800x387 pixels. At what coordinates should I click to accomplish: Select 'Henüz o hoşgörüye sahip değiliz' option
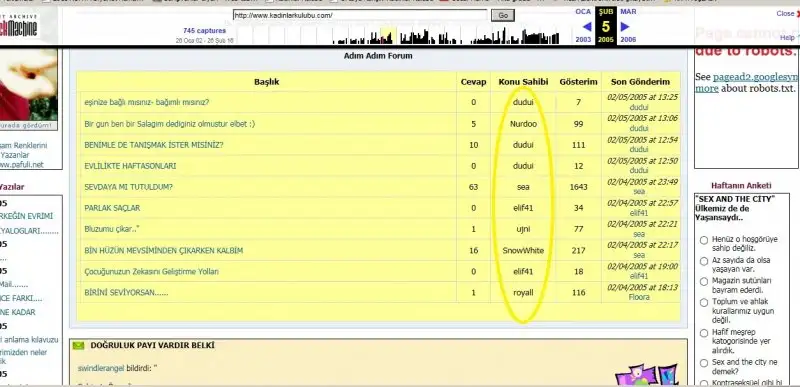(704, 240)
